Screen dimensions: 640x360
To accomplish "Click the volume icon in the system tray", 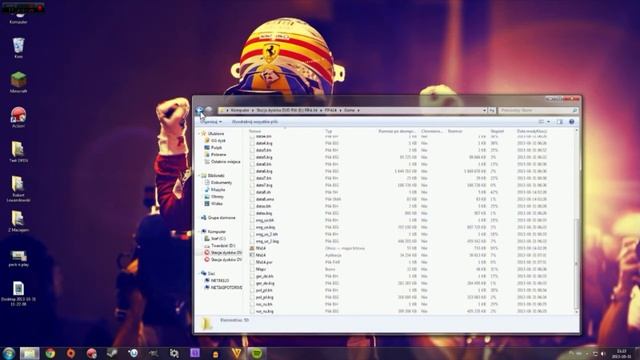I will point(602,354).
